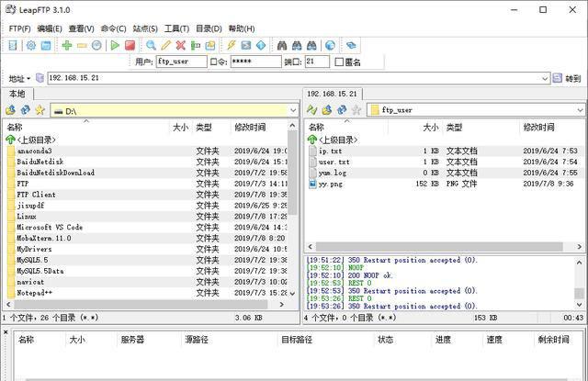Viewport: 588px width, 381px height.
Task: Click the 用户 username input field
Action: tap(181, 62)
